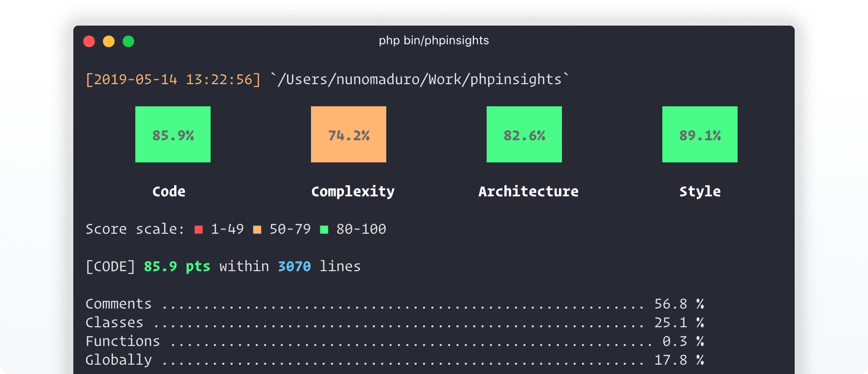Click the 3070 lines count
868x374 pixels.
[294, 266]
